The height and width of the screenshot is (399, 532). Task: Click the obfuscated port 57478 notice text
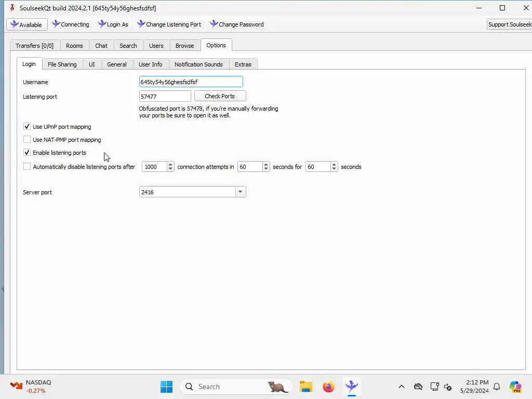[208, 112]
